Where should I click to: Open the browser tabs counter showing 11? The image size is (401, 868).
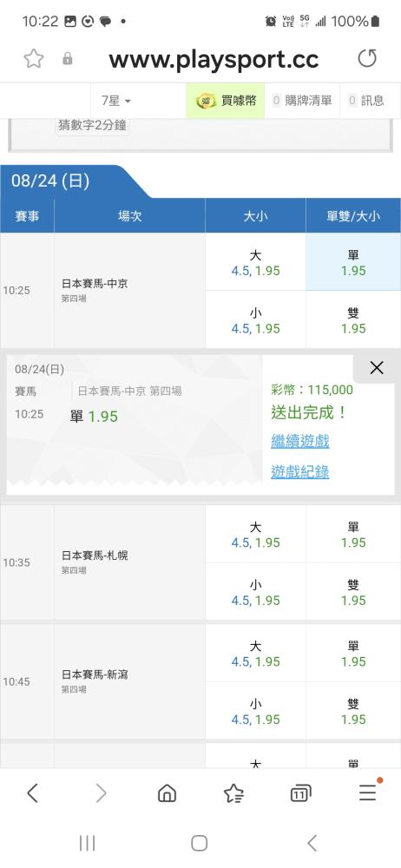[300, 794]
